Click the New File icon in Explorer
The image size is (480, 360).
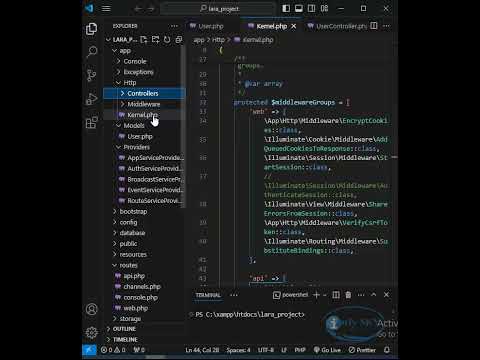tap(144, 40)
